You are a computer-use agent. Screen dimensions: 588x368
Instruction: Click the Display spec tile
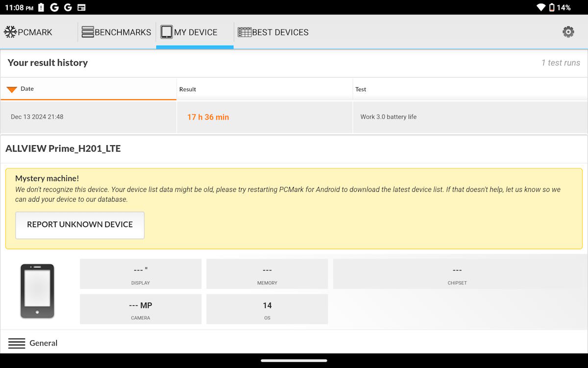tap(141, 274)
